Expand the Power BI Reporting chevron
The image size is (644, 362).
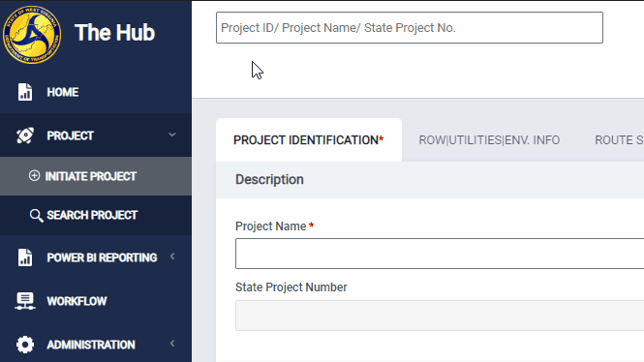(172, 256)
